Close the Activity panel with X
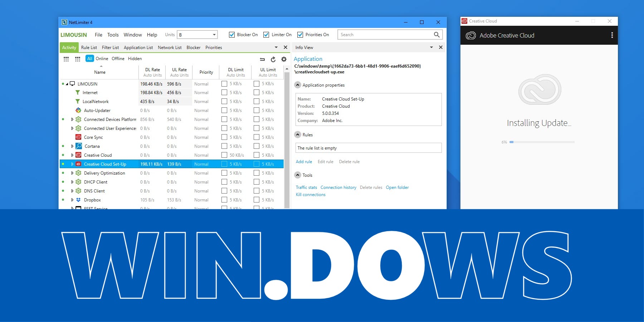The width and height of the screenshot is (644, 322). coord(286,47)
